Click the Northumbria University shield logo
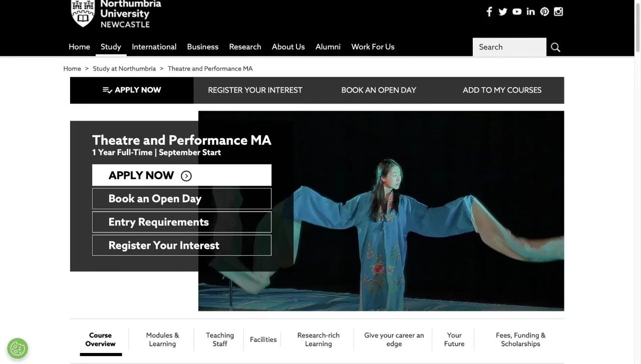 point(83,14)
